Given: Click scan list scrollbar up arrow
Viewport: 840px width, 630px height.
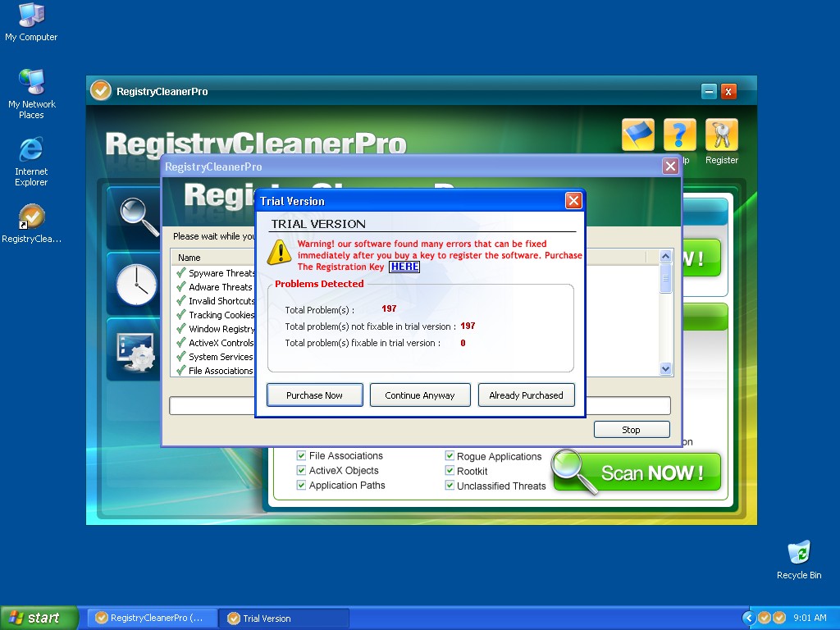Looking at the screenshot, I should coord(665,257).
